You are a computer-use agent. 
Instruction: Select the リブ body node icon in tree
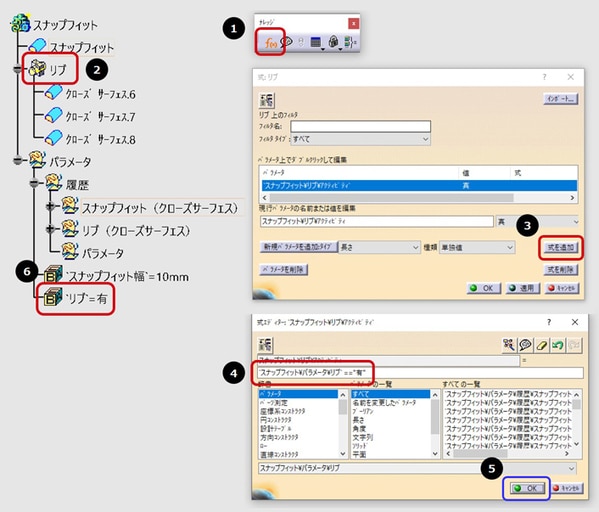click(x=37, y=69)
